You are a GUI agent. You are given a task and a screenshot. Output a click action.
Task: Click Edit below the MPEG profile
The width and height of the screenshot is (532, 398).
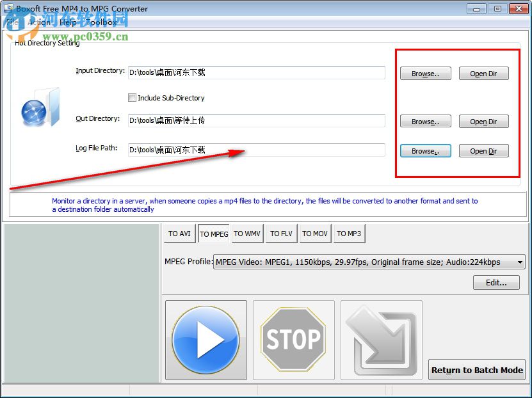point(496,282)
